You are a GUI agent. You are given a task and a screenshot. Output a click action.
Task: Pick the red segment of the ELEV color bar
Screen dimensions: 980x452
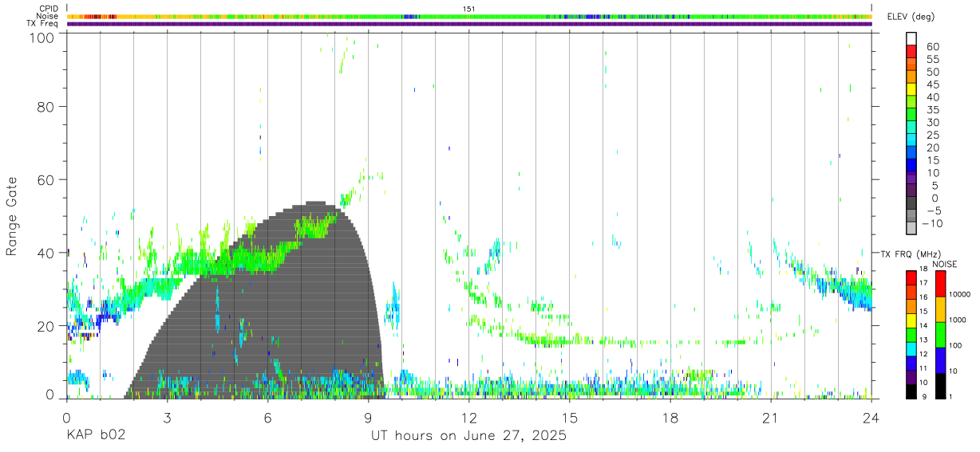[x=911, y=52]
